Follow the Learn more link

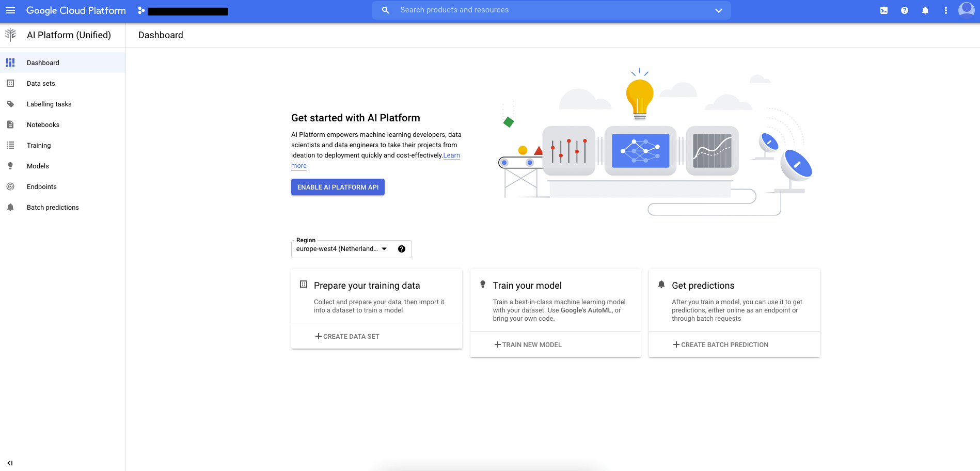pos(451,155)
